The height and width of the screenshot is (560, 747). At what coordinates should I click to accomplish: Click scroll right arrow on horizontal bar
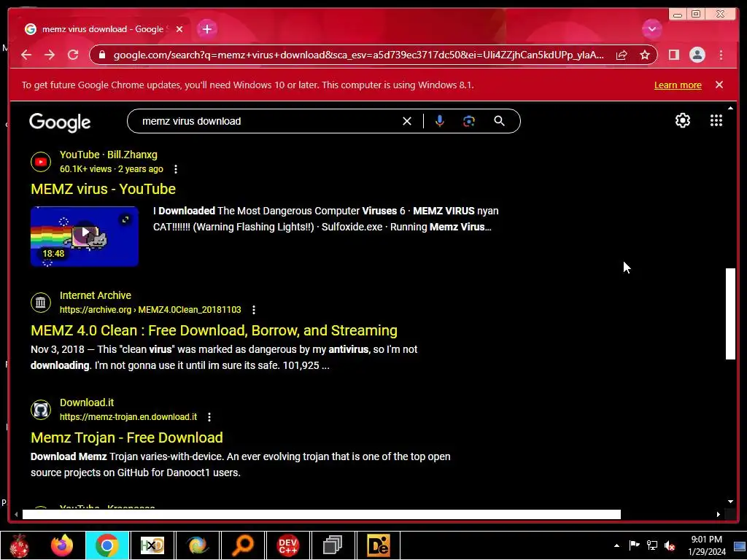719,514
